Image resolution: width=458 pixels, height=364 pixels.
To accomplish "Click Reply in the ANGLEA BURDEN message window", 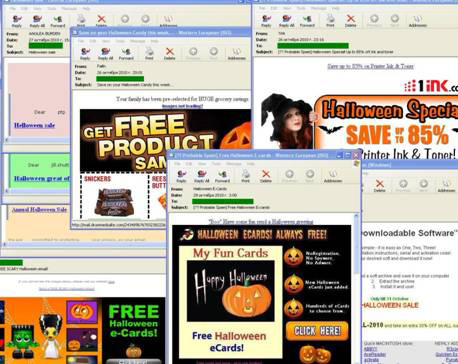I will [17, 21].
